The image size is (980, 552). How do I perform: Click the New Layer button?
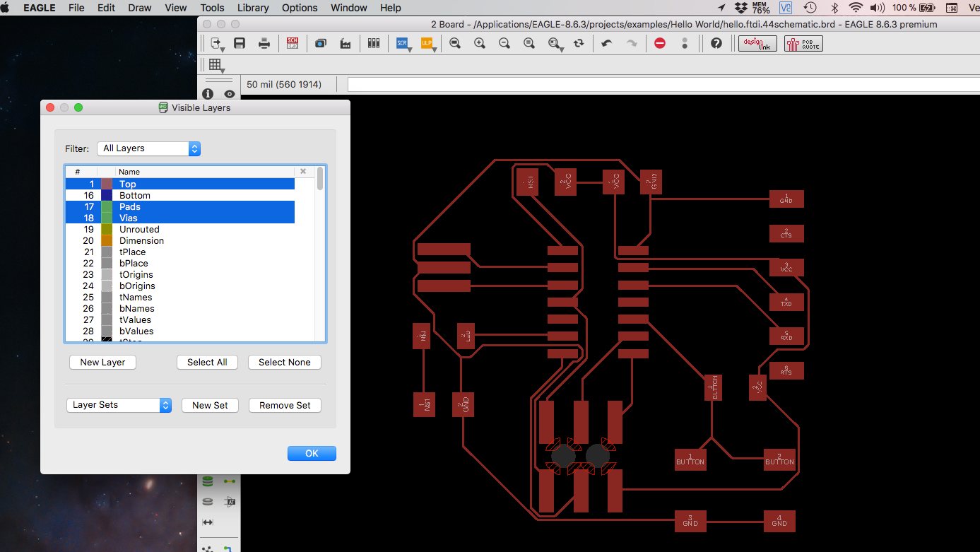click(x=102, y=362)
